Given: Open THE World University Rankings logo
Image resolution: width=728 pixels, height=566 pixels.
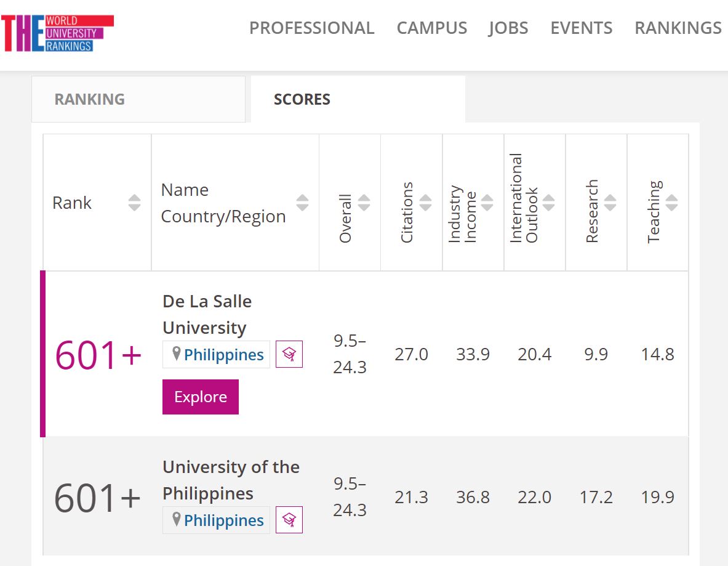Looking at the screenshot, I should (58, 33).
